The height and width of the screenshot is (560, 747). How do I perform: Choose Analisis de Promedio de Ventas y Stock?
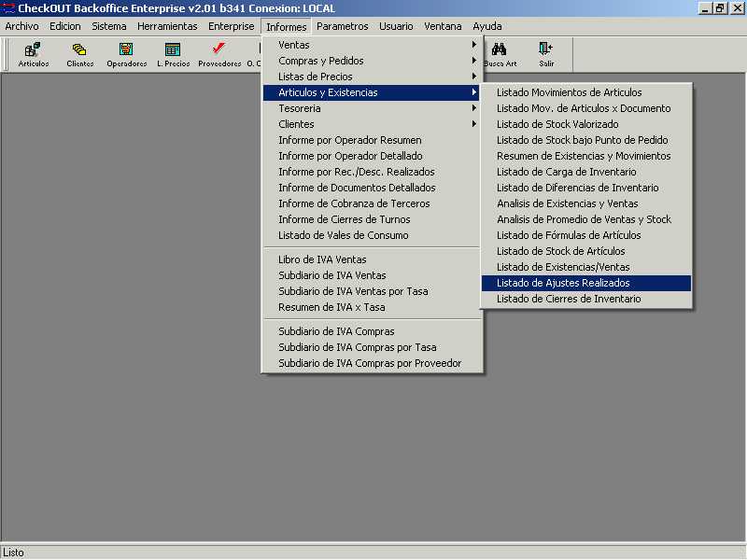pyautogui.click(x=586, y=219)
